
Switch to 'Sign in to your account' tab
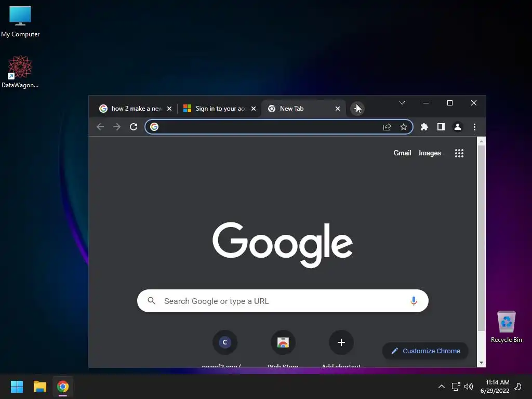tap(219, 109)
